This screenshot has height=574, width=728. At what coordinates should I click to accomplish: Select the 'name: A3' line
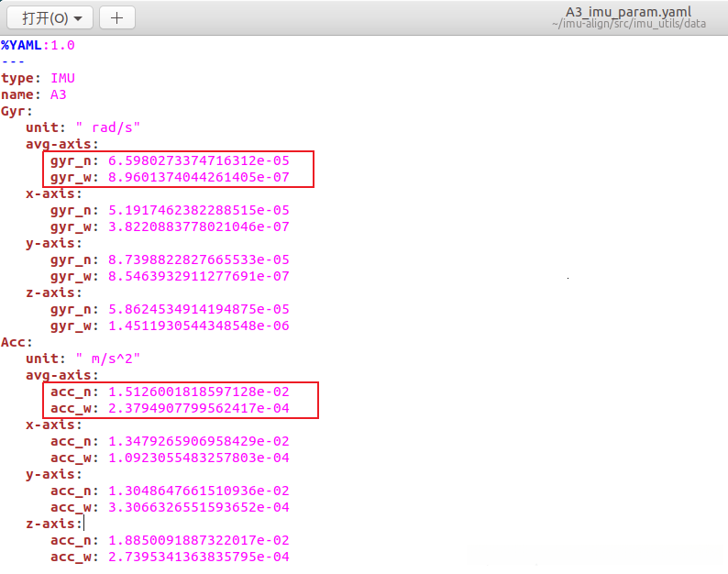33,94
